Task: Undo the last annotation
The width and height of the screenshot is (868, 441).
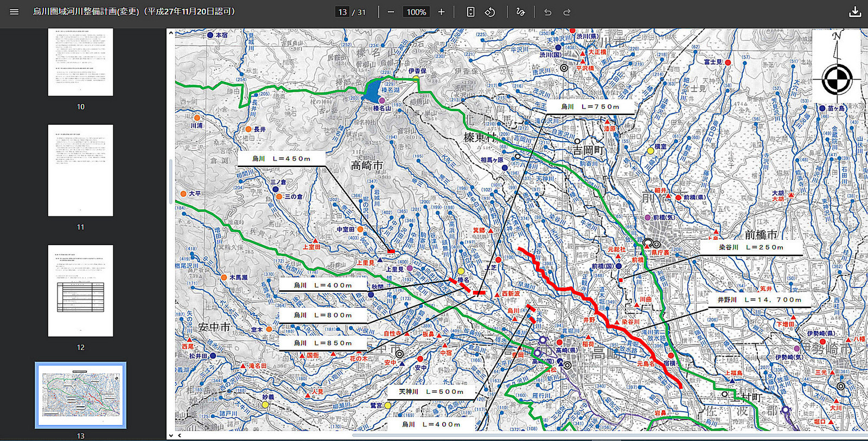Action: pos(547,12)
